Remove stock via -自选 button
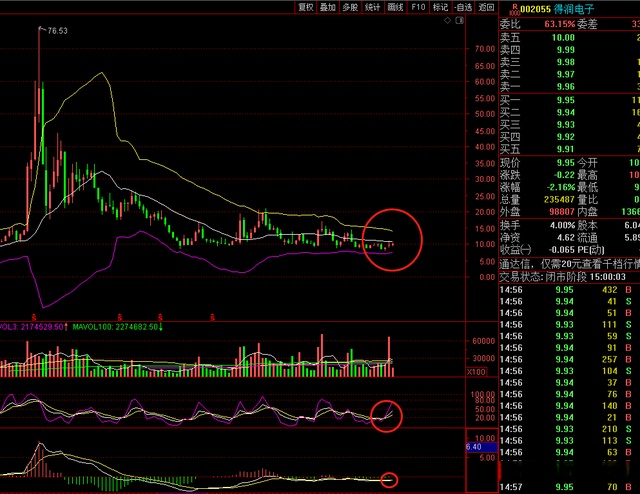The width and height of the screenshot is (640, 494). (463, 7)
